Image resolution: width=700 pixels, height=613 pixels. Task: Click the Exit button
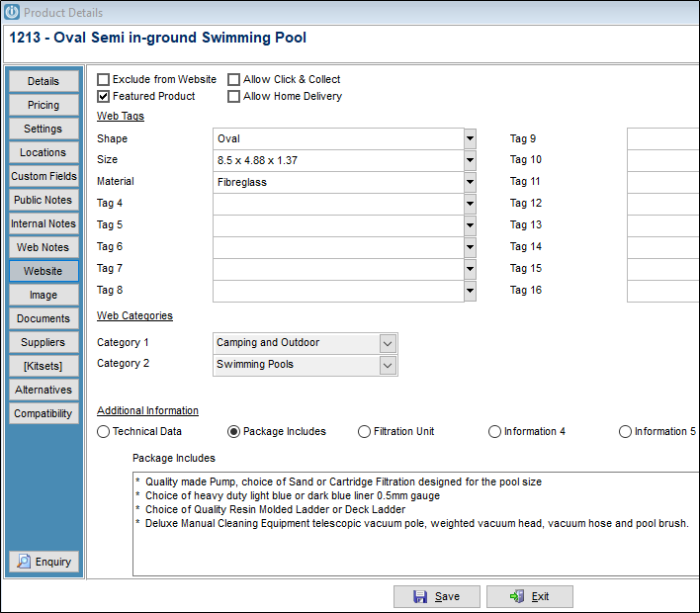[530, 596]
